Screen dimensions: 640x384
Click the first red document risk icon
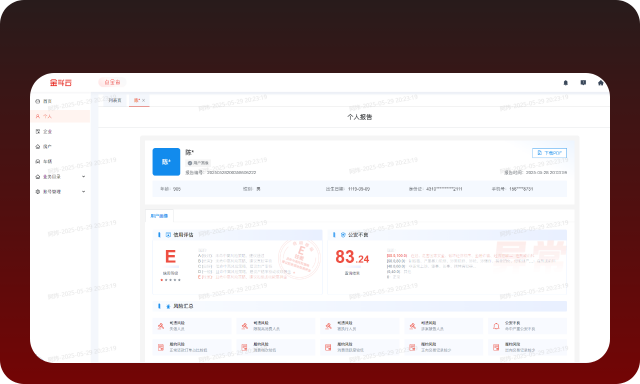coord(161,347)
